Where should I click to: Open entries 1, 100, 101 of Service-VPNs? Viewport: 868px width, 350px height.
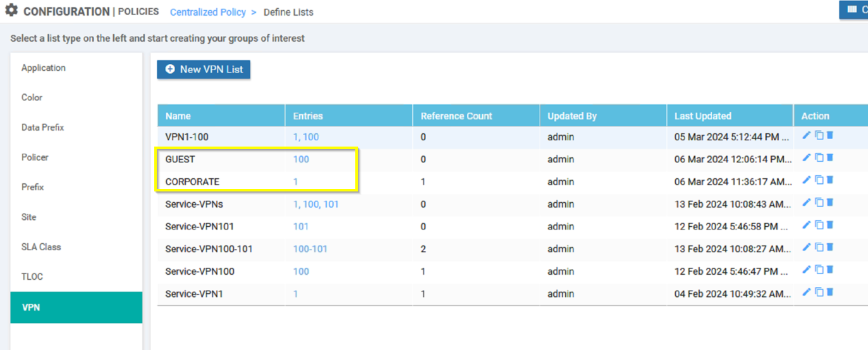(x=315, y=204)
